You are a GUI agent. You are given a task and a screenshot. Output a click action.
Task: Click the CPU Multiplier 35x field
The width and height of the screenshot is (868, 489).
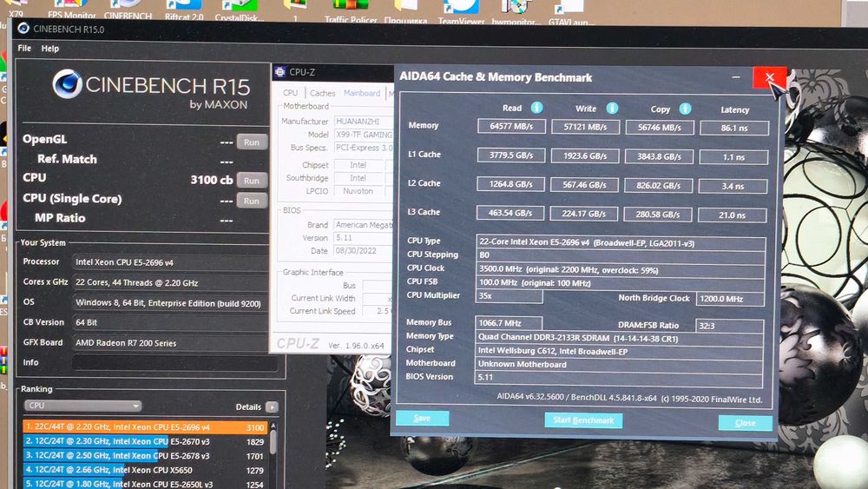509,295
